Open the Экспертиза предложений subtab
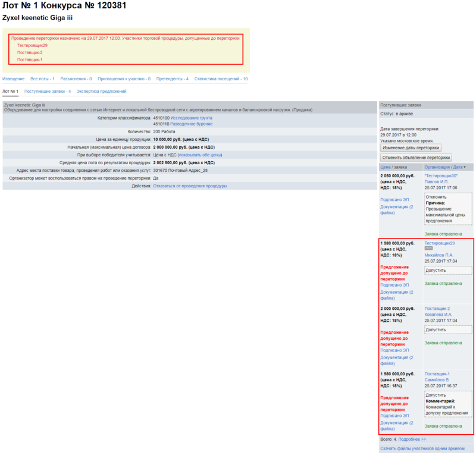Viewport: 476px width, 455px height. (101, 91)
